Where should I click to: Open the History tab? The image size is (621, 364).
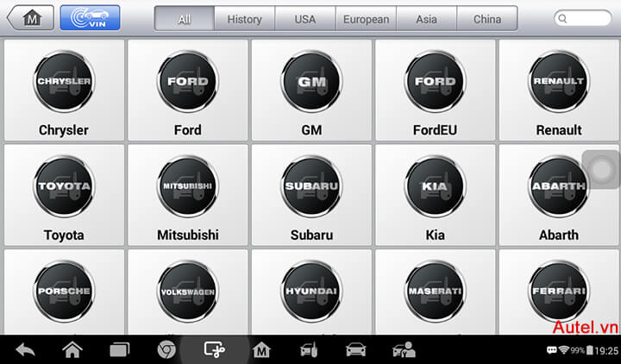[244, 19]
